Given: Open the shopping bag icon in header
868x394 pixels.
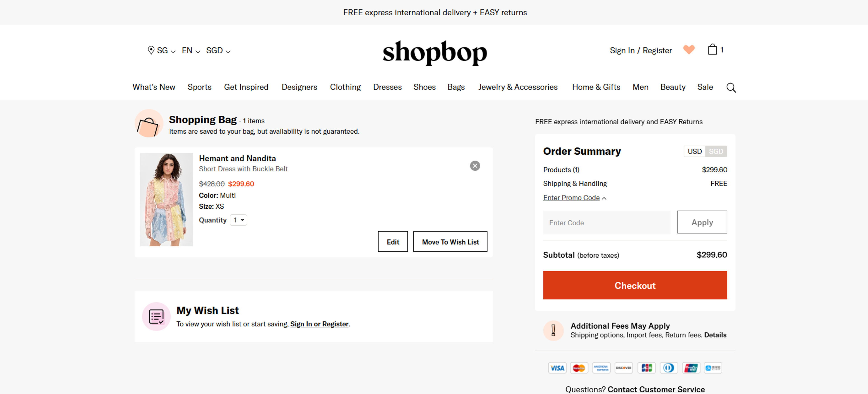Looking at the screenshot, I should tap(712, 50).
